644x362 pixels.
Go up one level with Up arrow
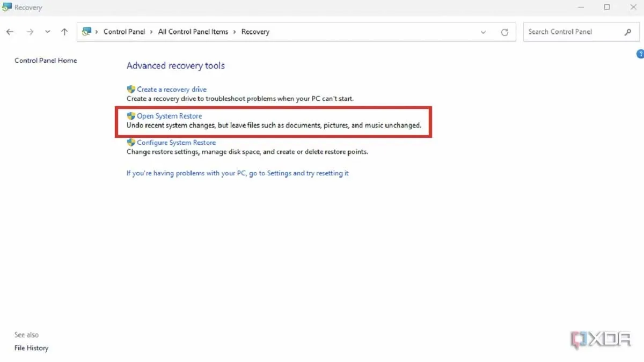(64, 32)
